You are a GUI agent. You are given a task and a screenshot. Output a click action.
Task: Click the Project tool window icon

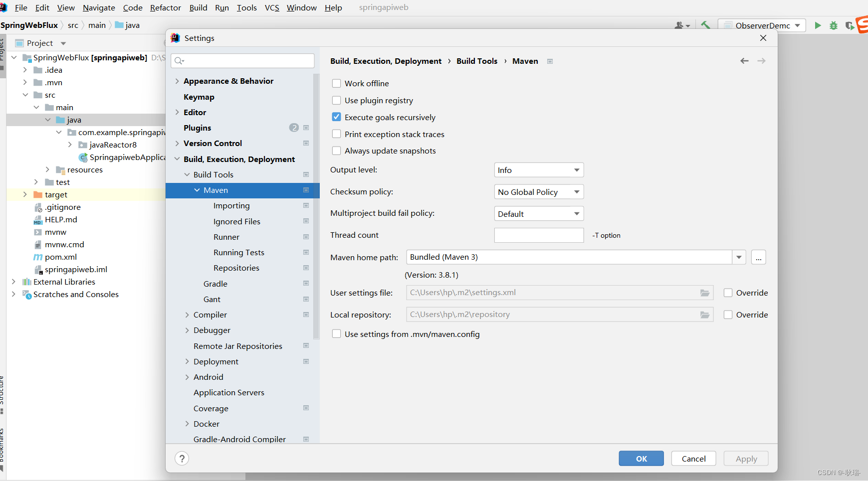click(x=19, y=43)
